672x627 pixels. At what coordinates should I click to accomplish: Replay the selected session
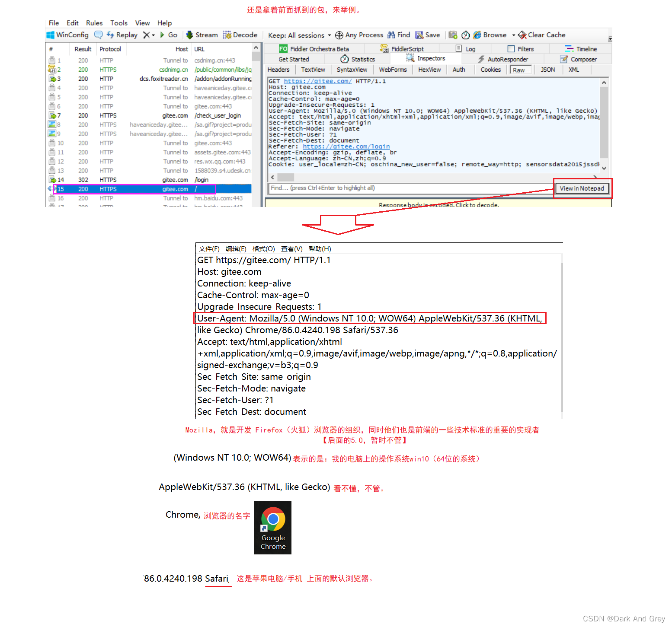coord(122,35)
